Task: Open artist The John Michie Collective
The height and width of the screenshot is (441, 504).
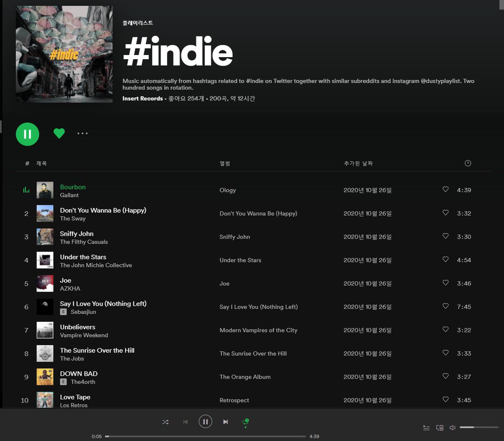Action: coord(96,265)
